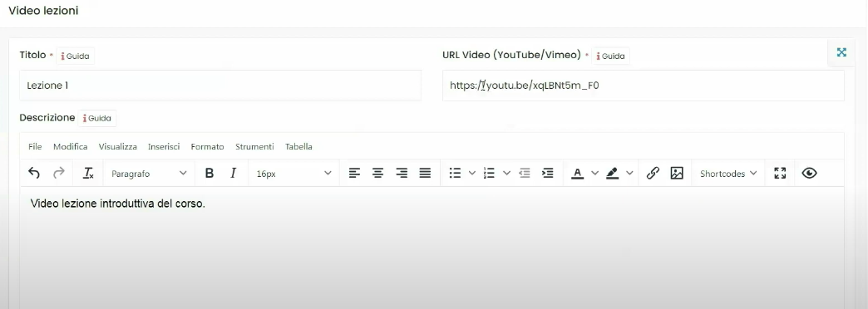Open the Formato menu
The width and height of the screenshot is (868, 309).
pyautogui.click(x=208, y=147)
